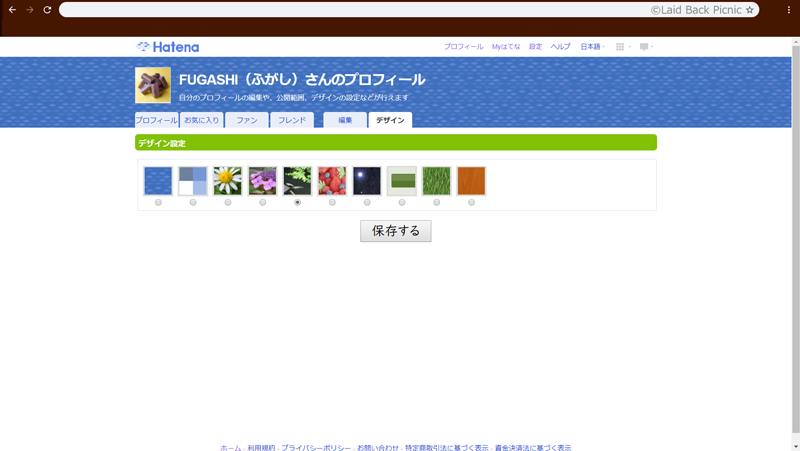The height and width of the screenshot is (451, 800).
Task: Click the green fern design thumbnail
Action: (297, 181)
